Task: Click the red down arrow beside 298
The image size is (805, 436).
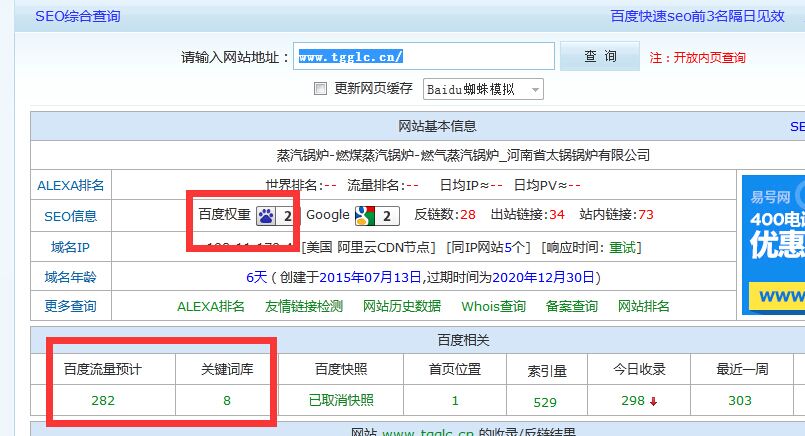Action: (653, 401)
